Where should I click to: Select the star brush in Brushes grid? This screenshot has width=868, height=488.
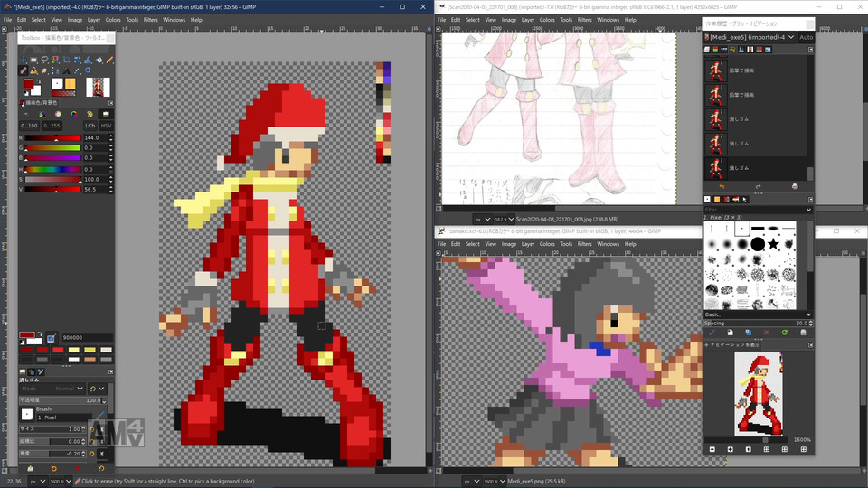773,243
